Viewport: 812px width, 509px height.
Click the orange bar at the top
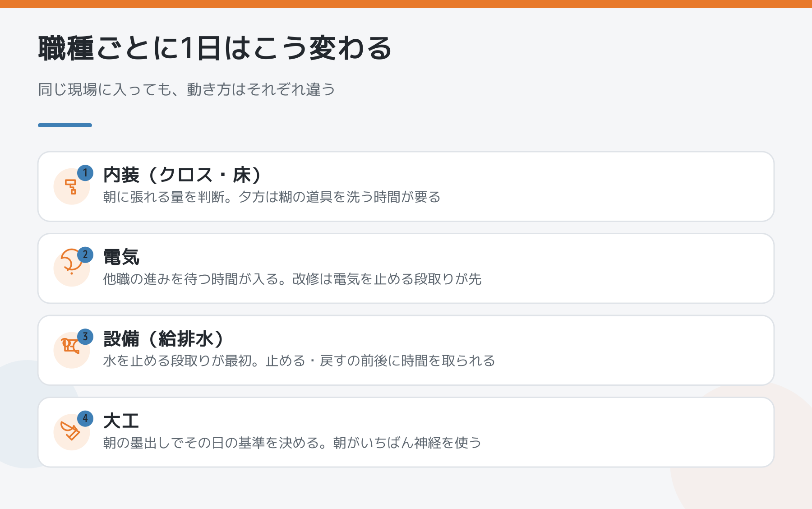[x=406, y=4]
